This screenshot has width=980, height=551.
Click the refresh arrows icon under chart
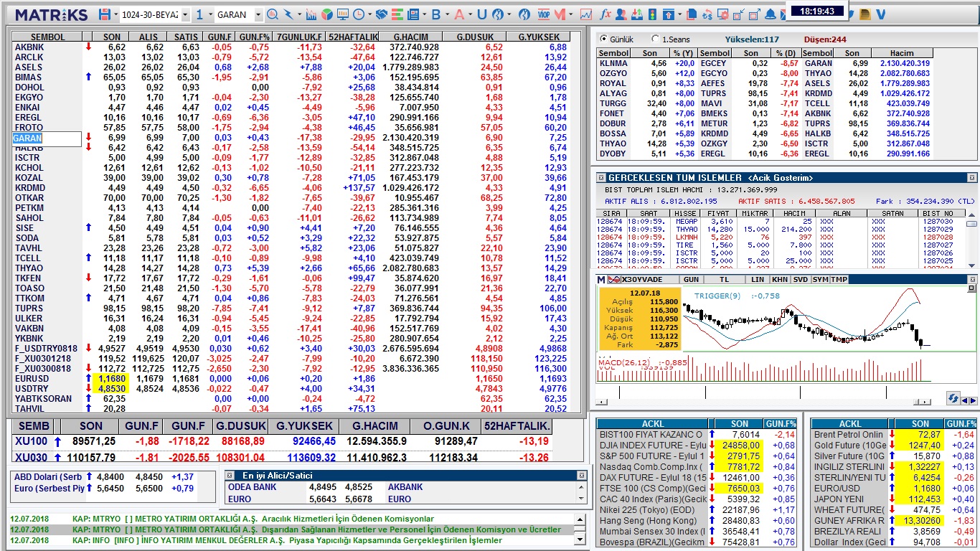point(953,398)
